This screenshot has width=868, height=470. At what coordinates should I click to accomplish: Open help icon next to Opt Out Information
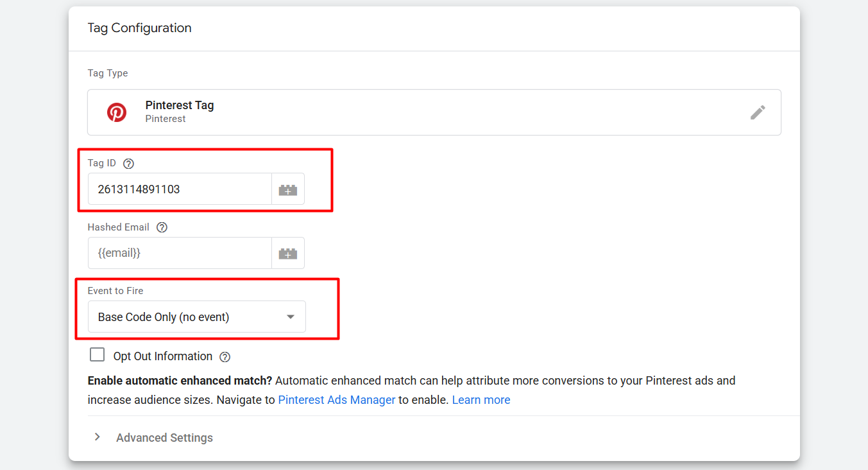(x=225, y=357)
